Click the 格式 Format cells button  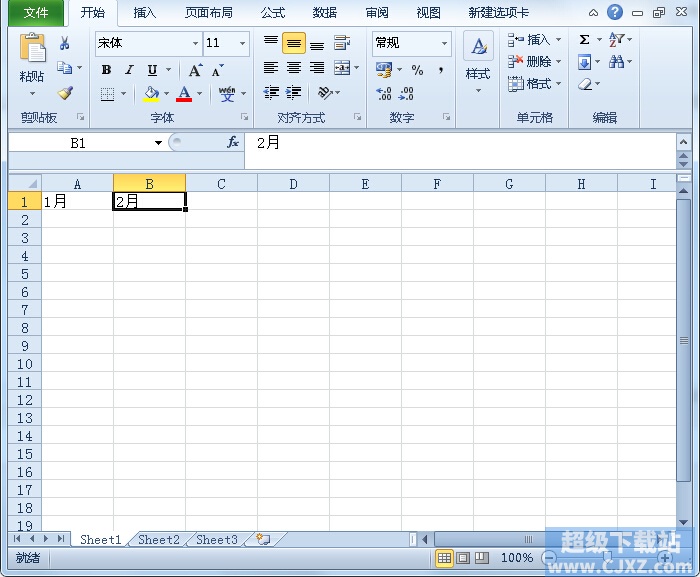534,84
